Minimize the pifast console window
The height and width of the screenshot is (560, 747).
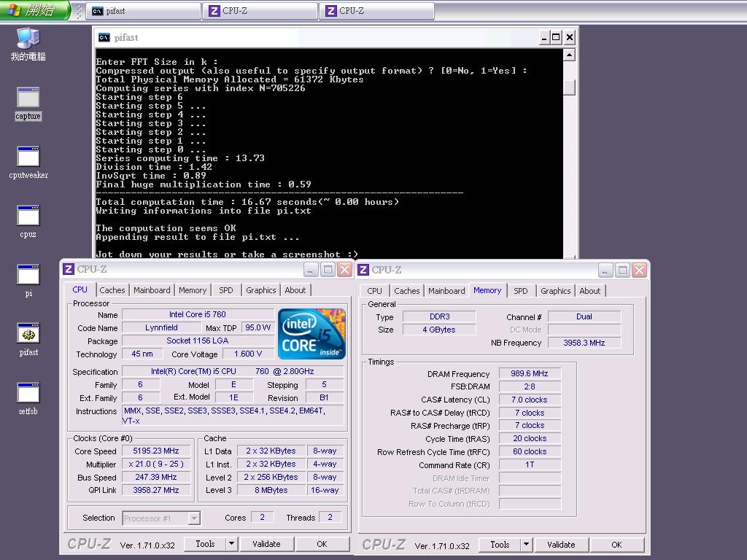click(x=544, y=38)
